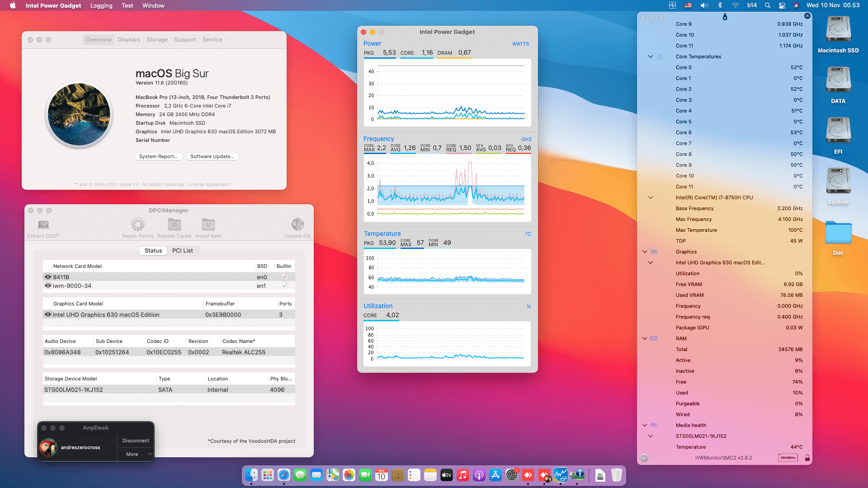Open Maps from the Dock
This screenshot has width=868, height=488.
[333, 475]
